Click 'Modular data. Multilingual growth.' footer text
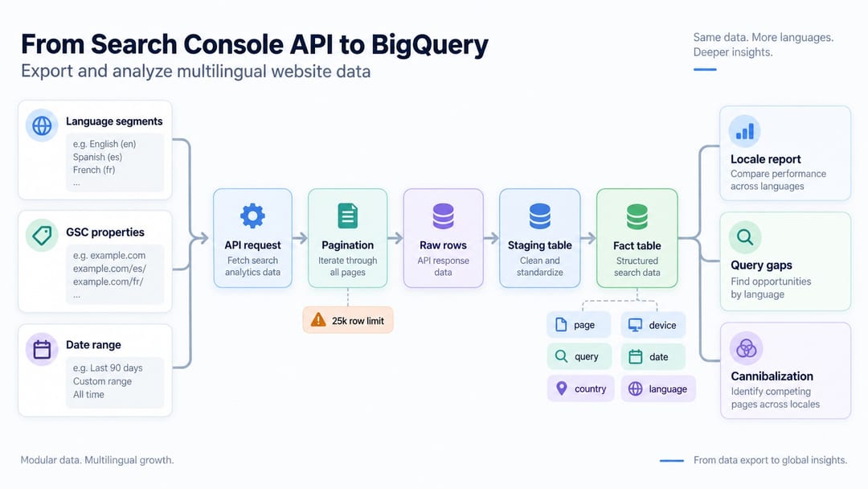The width and height of the screenshot is (868, 489). click(97, 460)
